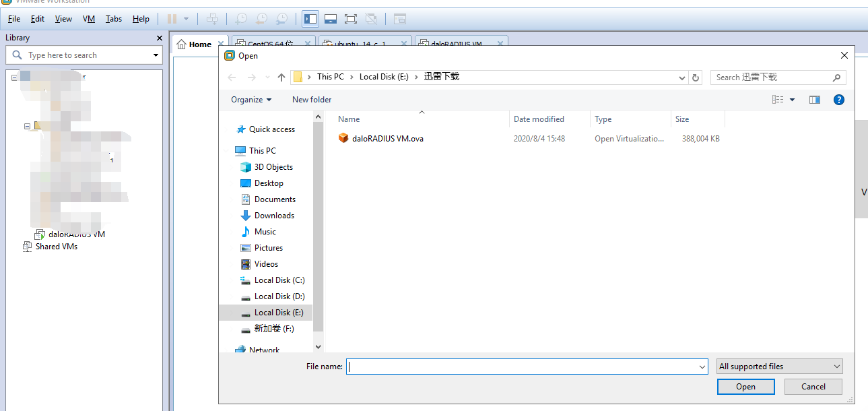Toggle the preview pane icon
Image resolution: width=868 pixels, height=411 pixels.
(x=814, y=100)
